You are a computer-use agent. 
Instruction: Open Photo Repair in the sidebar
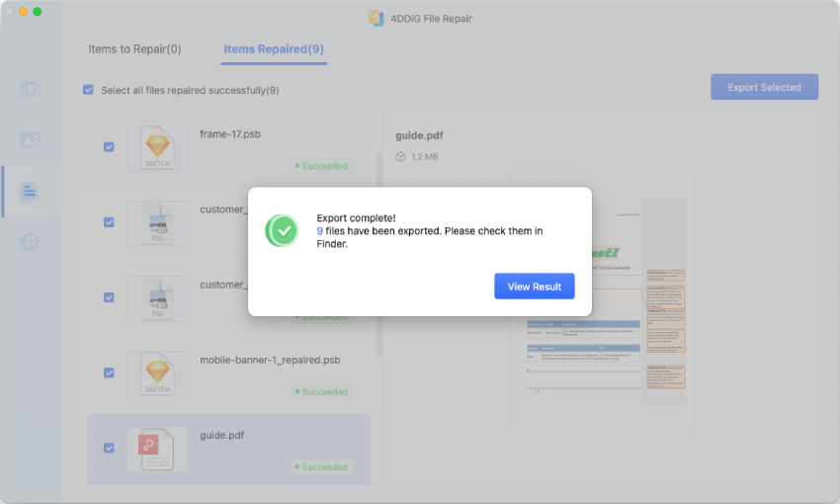(x=30, y=139)
